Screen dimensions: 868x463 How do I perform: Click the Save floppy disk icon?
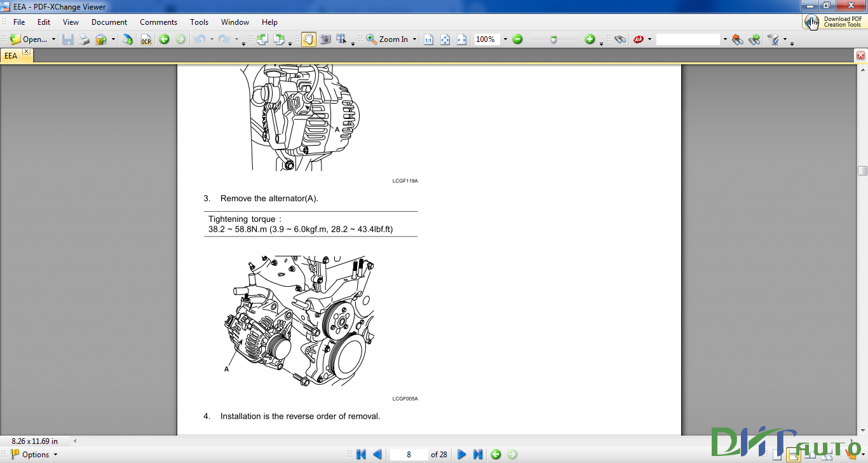click(x=68, y=39)
